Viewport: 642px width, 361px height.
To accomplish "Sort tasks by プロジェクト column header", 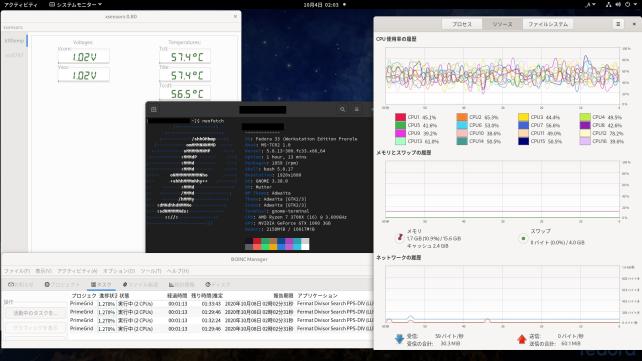I will (84, 296).
